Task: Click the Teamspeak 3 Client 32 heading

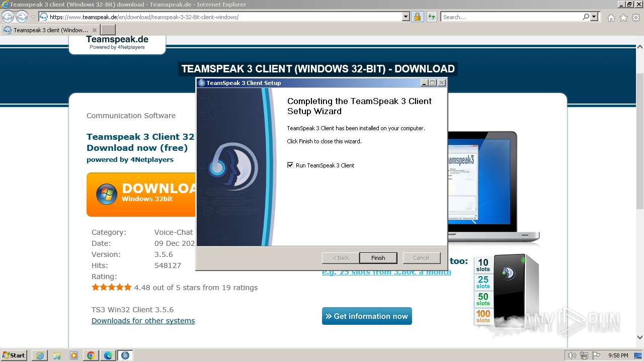Action: pos(140,137)
